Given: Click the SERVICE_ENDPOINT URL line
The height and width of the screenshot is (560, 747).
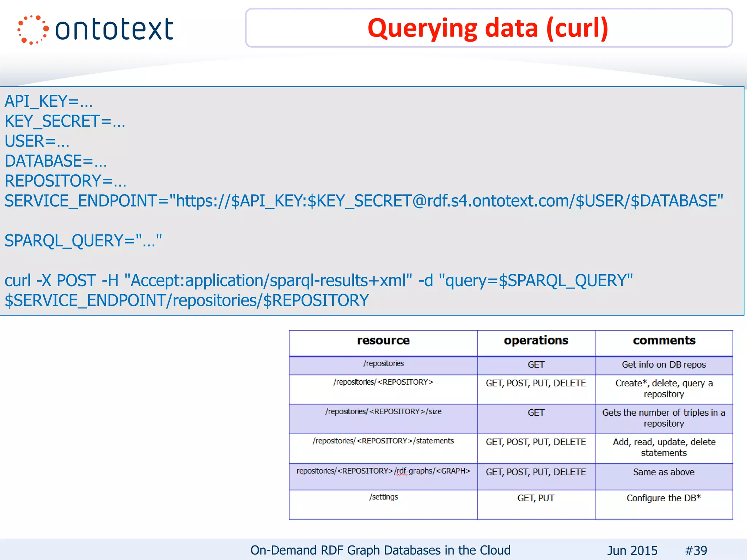Looking at the screenshot, I should 364,201.
